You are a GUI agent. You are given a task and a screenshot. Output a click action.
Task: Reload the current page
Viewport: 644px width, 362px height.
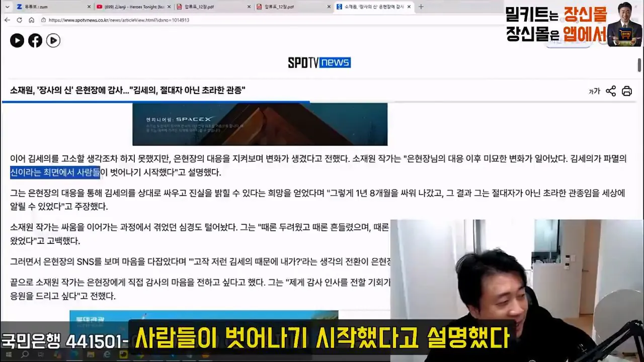(x=19, y=20)
